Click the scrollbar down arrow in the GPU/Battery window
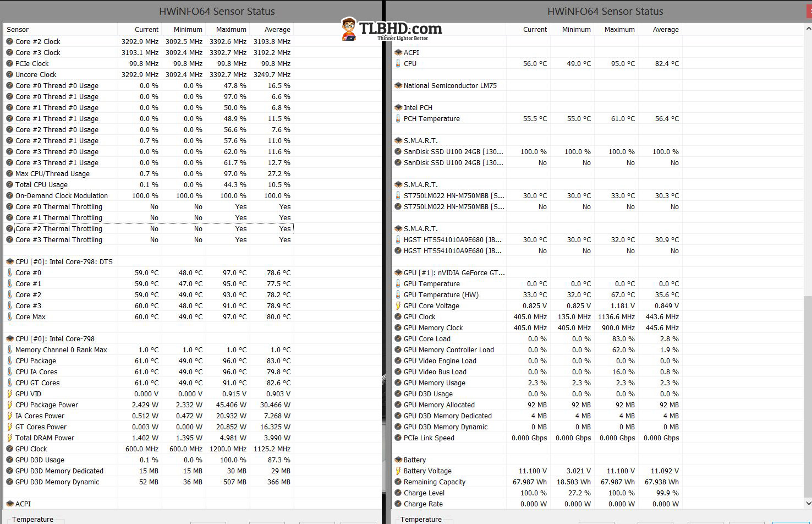812x524 pixels. pyautogui.click(x=808, y=503)
